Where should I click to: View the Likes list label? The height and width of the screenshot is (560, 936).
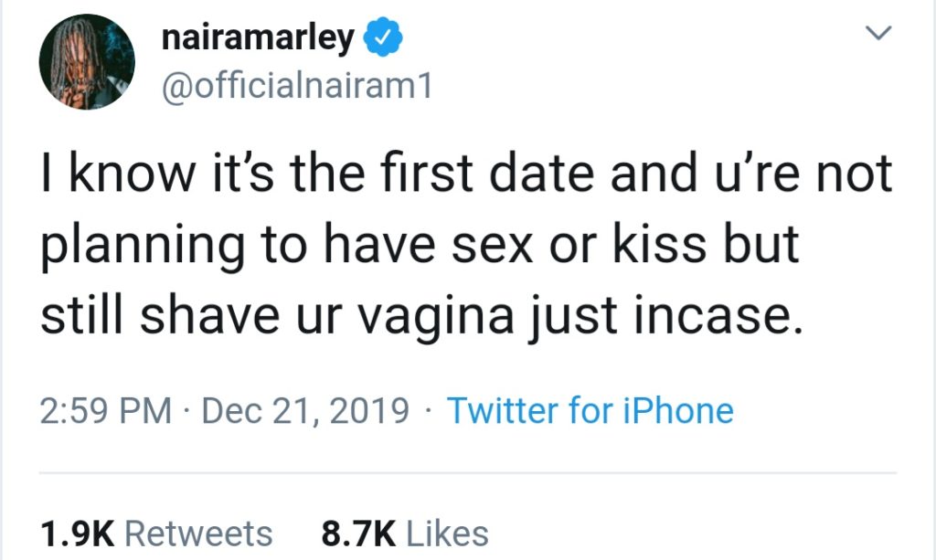click(x=446, y=534)
